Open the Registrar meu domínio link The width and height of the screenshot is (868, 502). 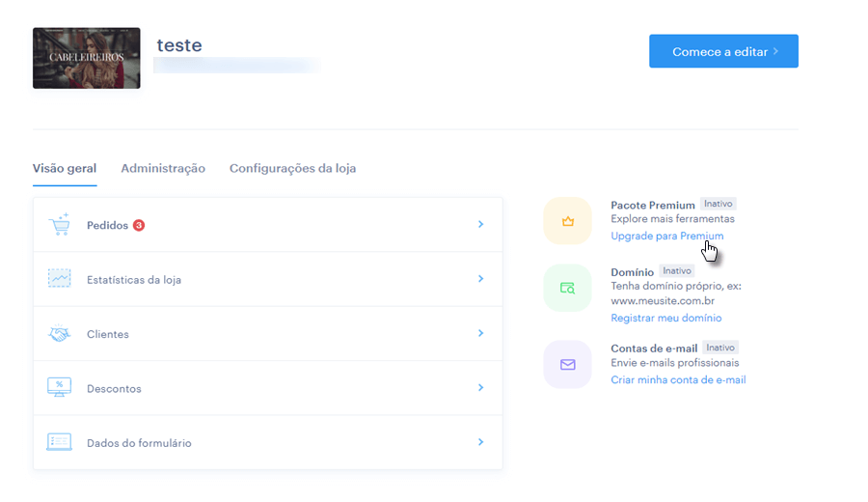coord(665,318)
